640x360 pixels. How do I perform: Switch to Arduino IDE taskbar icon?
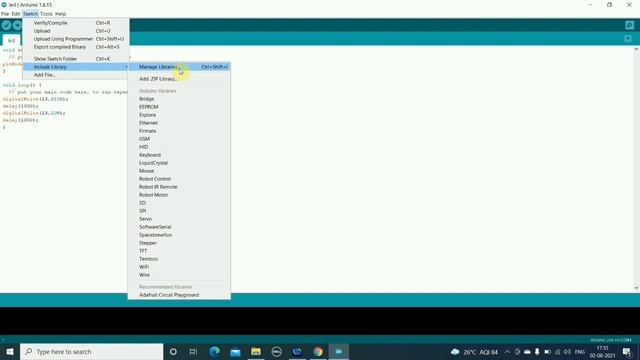click(339, 351)
